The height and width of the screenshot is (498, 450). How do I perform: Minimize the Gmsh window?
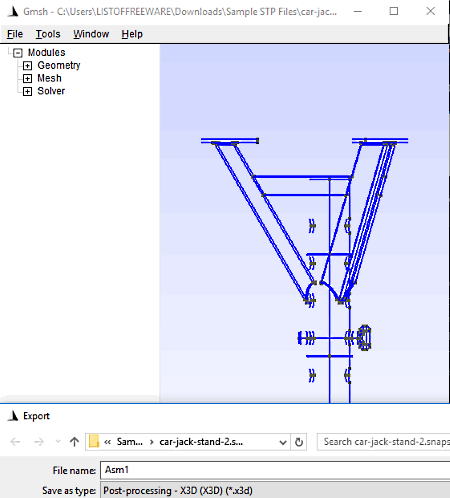point(358,11)
